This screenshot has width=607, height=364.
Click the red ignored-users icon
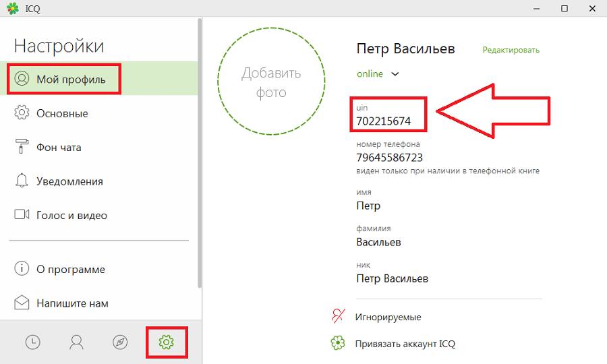tap(338, 316)
